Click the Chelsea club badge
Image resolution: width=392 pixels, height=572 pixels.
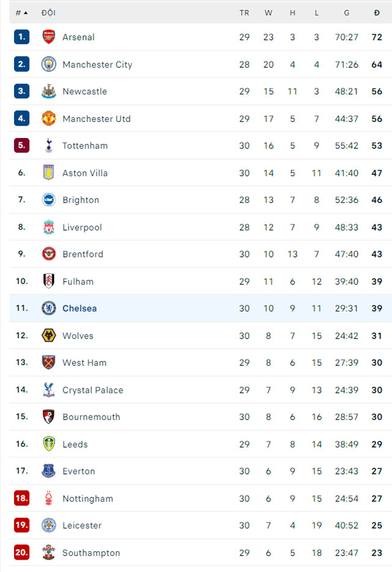[48, 308]
